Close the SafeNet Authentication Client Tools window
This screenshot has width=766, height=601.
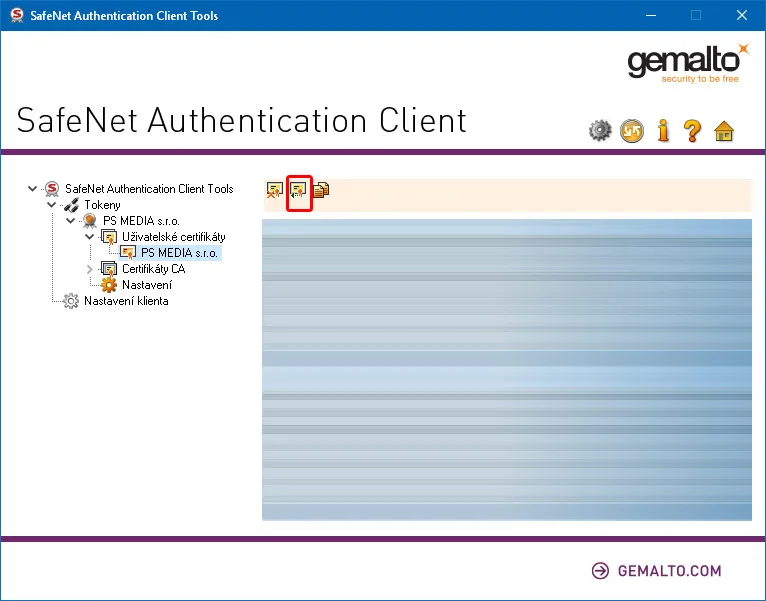tap(742, 15)
